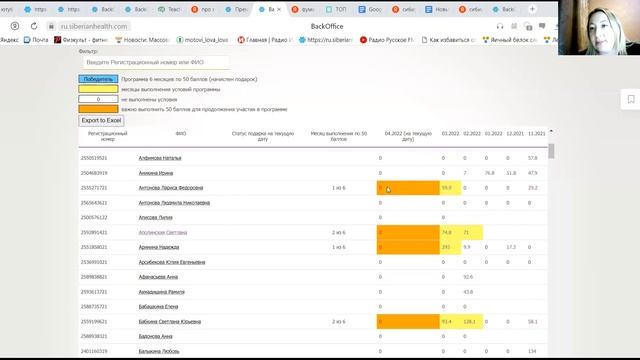Focus the registration number or ФИО filter field

pyautogui.click(x=156, y=62)
